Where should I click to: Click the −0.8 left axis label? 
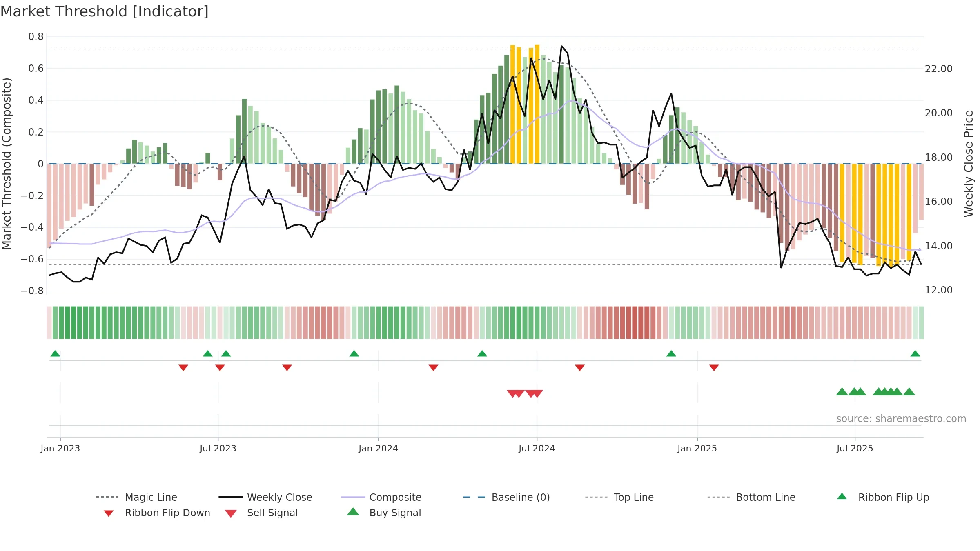point(32,291)
